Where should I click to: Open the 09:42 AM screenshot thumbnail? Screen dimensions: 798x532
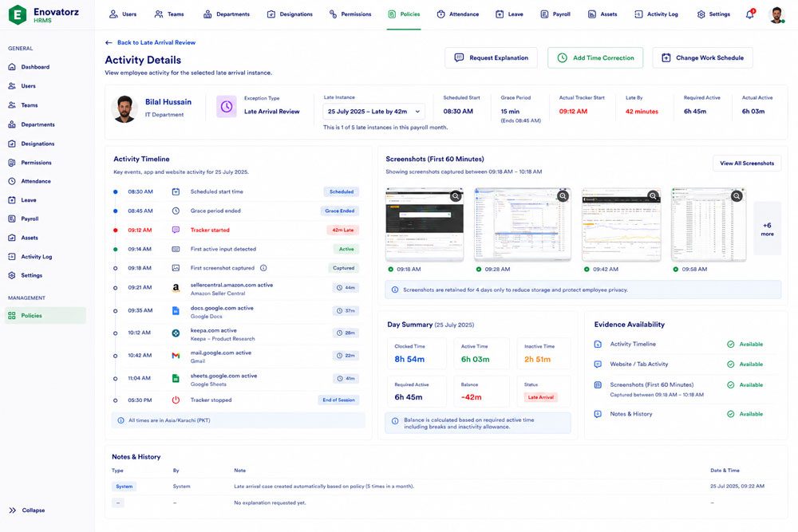click(x=621, y=224)
